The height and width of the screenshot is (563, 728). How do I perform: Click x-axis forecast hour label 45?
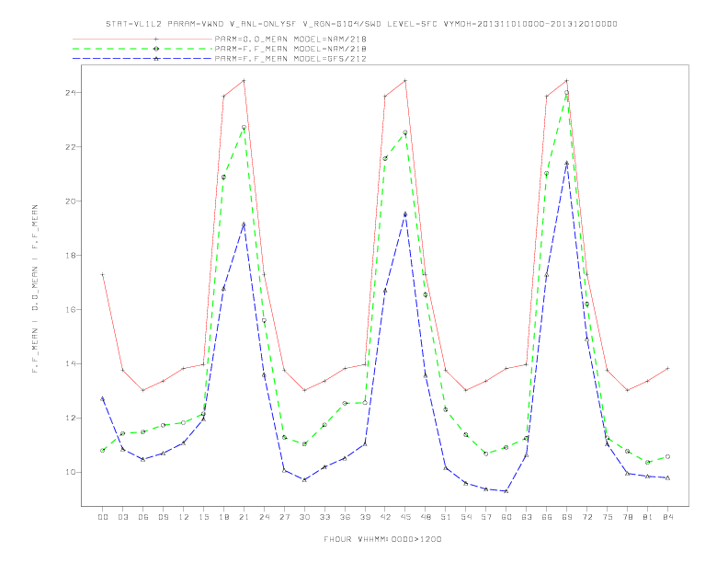pyautogui.click(x=405, y=517)
